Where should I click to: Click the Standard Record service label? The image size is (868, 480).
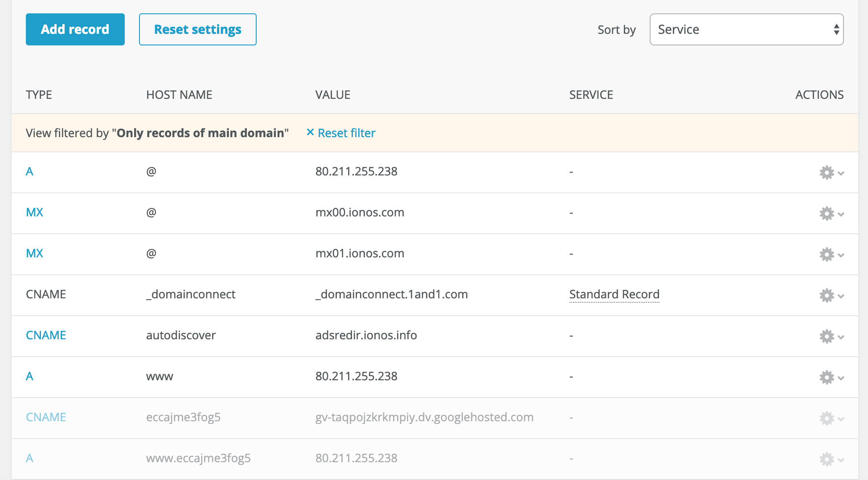pos(614,294)
